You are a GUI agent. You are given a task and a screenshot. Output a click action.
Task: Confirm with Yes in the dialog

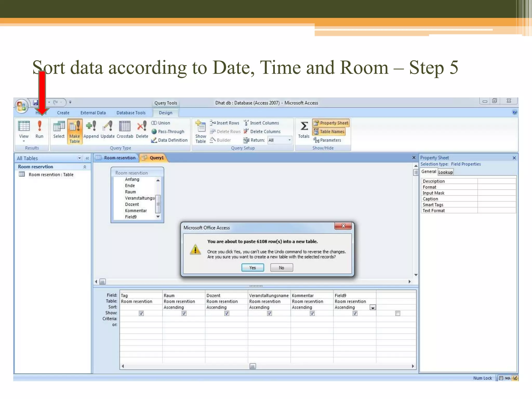point(252,268)
